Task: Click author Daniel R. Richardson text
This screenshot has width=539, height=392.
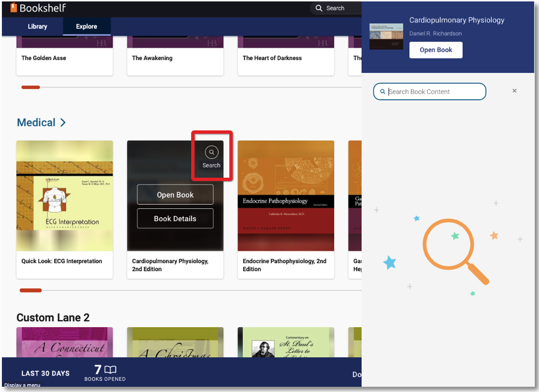Action: tap(435, 33)
